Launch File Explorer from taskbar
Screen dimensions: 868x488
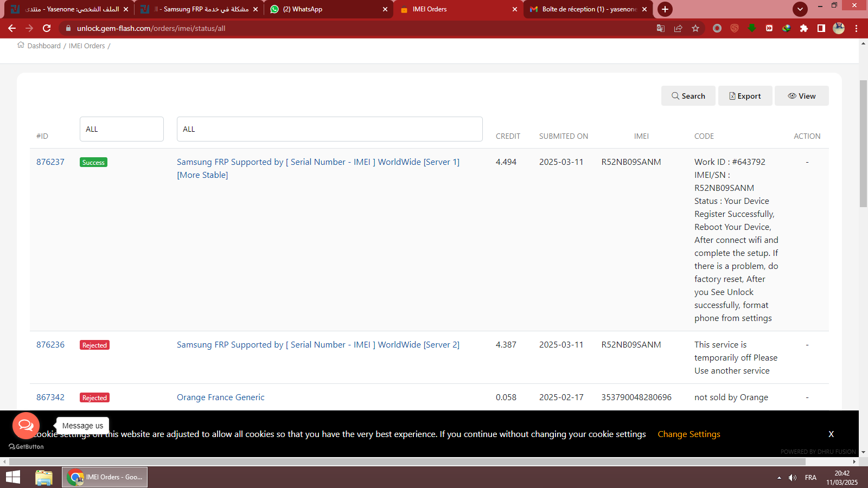point(44,477)
